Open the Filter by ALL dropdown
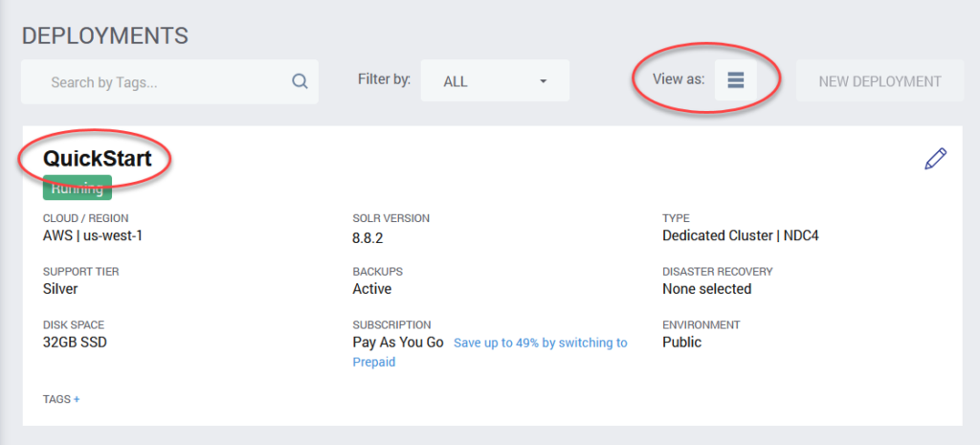This screenshot has width=980, height=445. (495, 80)
